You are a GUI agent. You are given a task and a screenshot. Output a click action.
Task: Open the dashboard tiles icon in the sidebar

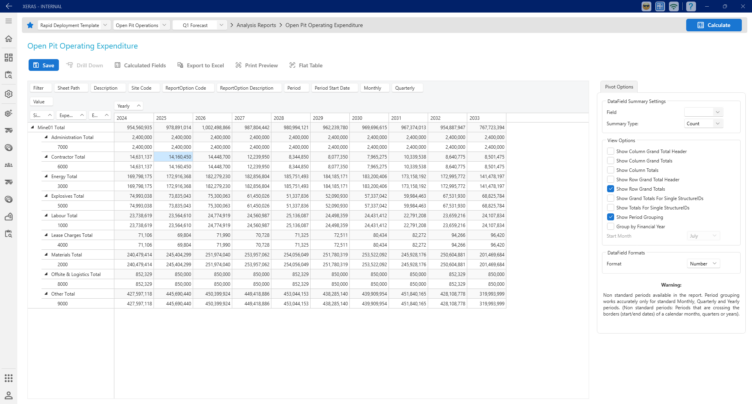(x=9, y=58)
